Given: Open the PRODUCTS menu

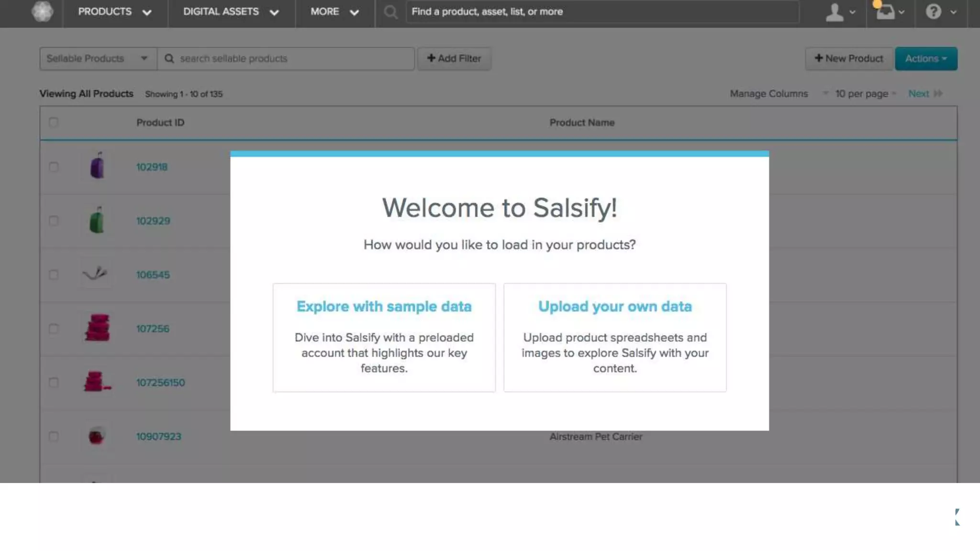Looking at the screenshot, I should [x=114, y=12].
